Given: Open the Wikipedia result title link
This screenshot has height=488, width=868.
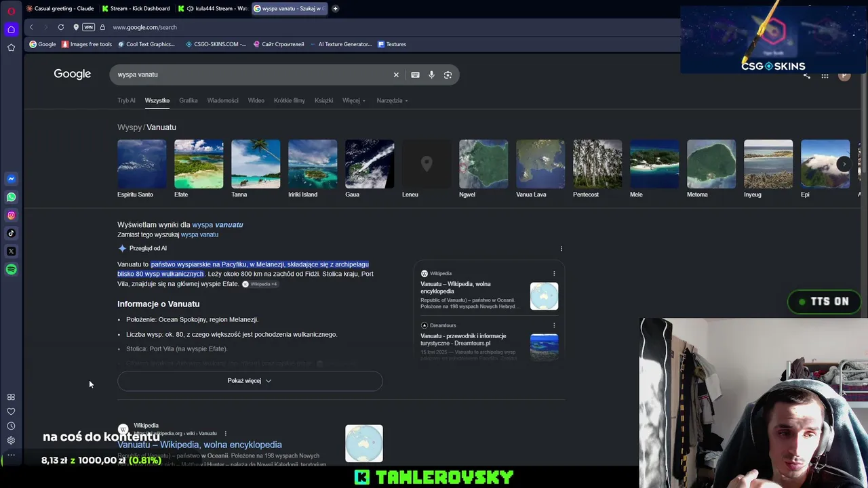Looking at the screenshot, I should [199, 445].
